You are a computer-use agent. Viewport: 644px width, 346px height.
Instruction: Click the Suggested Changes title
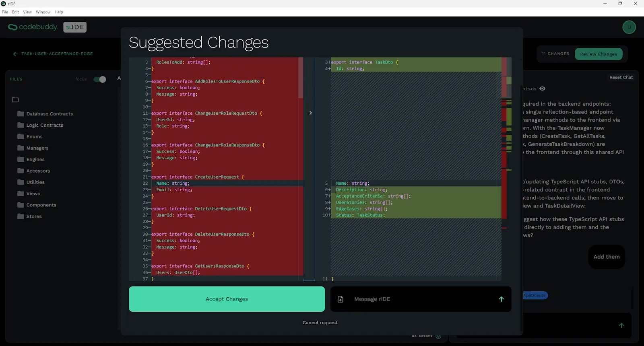[x=198, y=43]
